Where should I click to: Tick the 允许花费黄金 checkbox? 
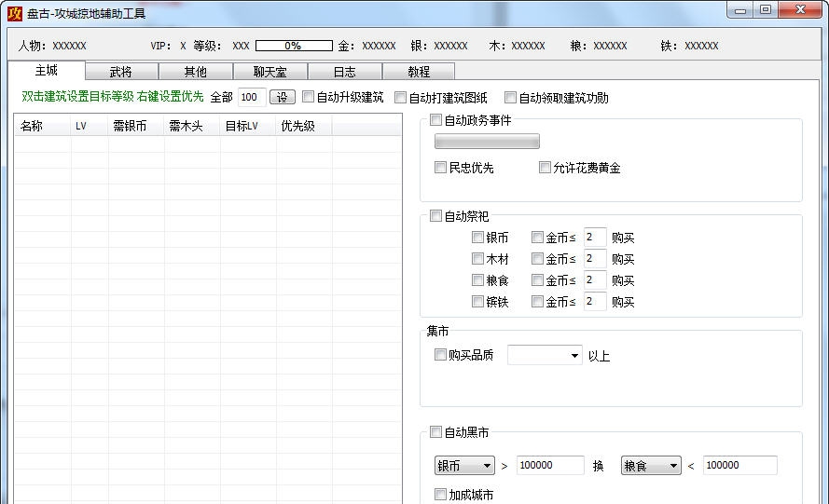(x=546, y=169)
